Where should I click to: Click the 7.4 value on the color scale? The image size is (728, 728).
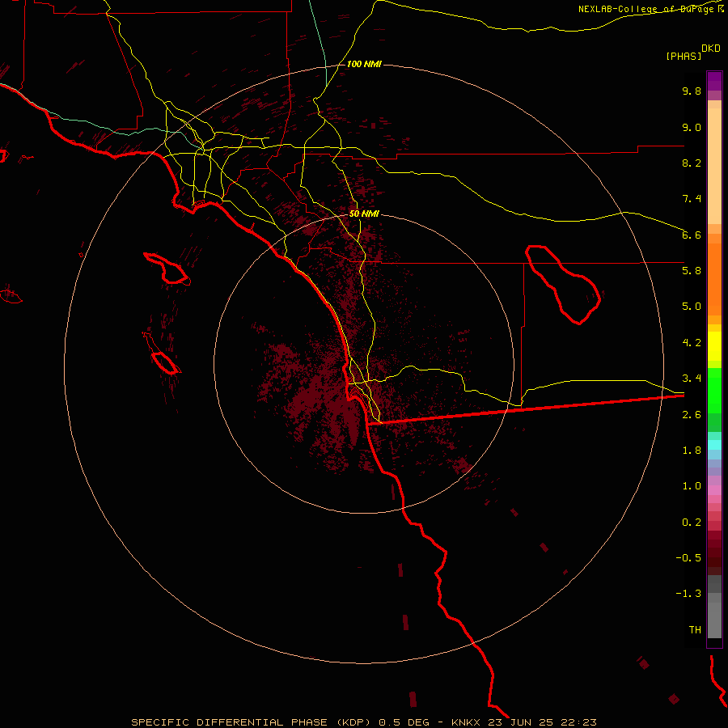[692, 199]
